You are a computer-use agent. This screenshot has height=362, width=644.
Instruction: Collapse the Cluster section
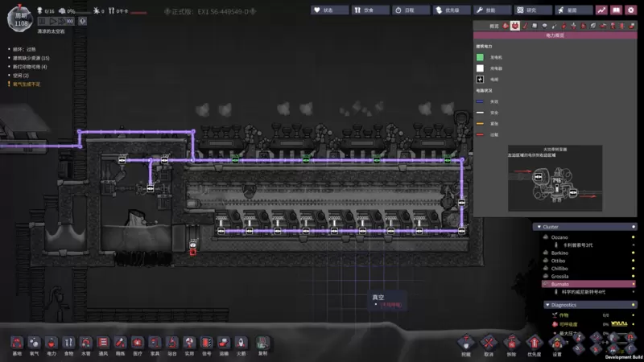tap(585, 227)
